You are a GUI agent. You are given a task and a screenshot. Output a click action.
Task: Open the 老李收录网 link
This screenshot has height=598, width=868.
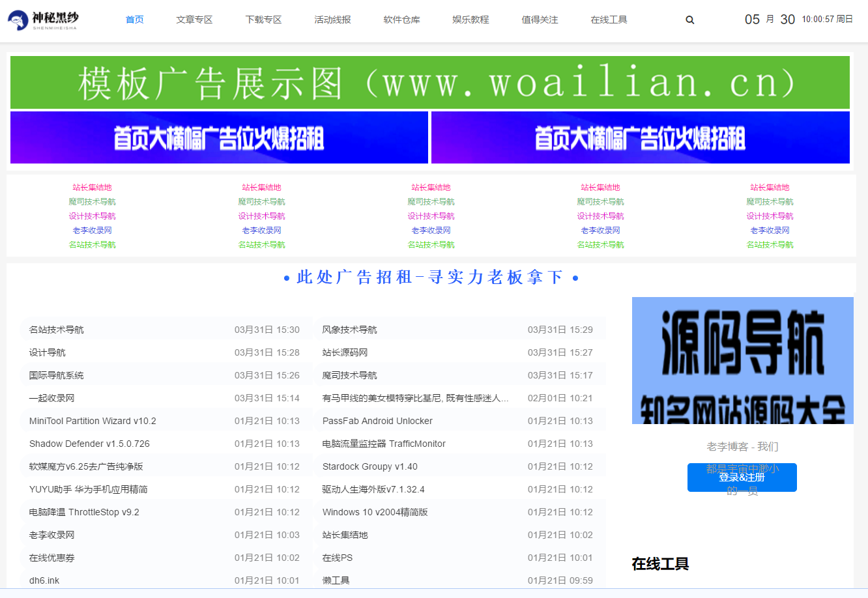[92, 230]
